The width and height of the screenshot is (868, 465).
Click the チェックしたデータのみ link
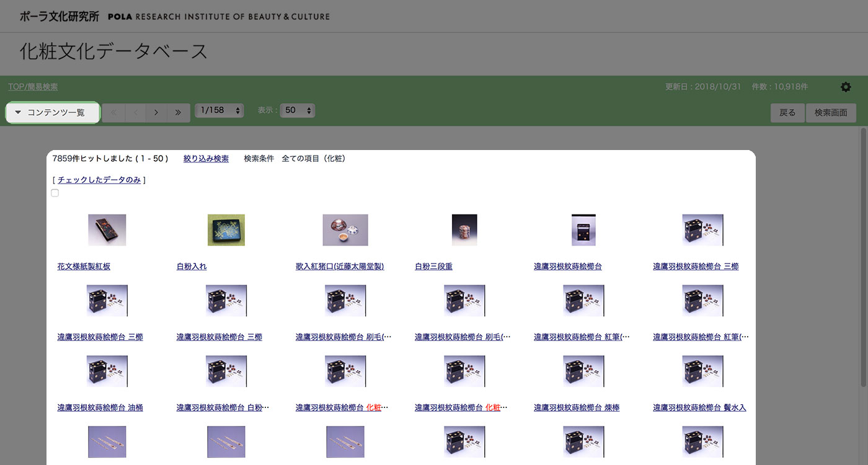pos(99,180)
